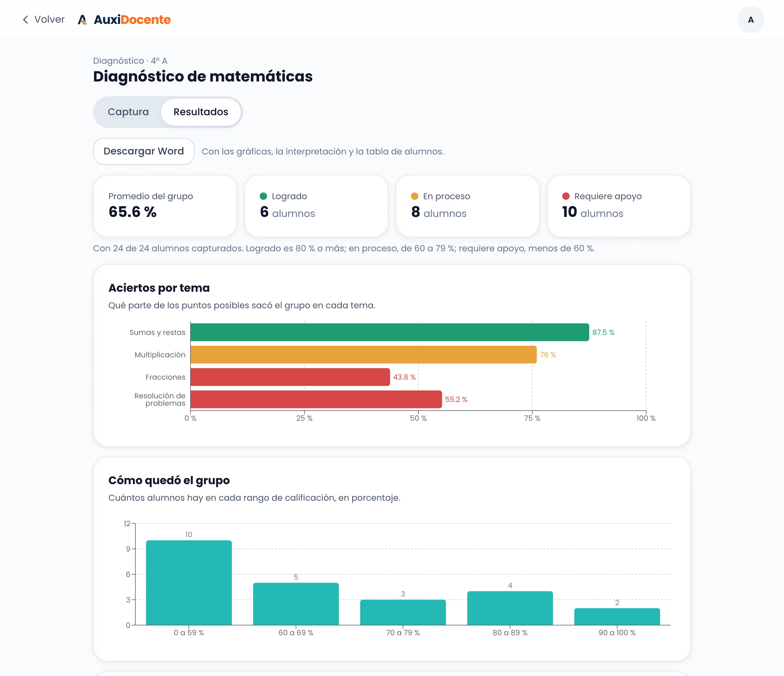The width and height of the screenshot is (784, 676).
Task: Click the Diagnóstico de matemáticas title
Action: [203, 77]
